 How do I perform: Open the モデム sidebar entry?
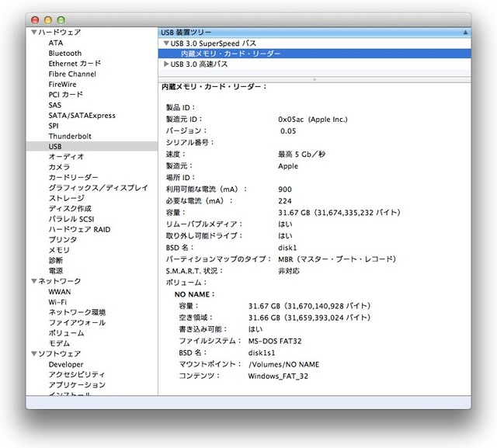(x=59, y=343)
